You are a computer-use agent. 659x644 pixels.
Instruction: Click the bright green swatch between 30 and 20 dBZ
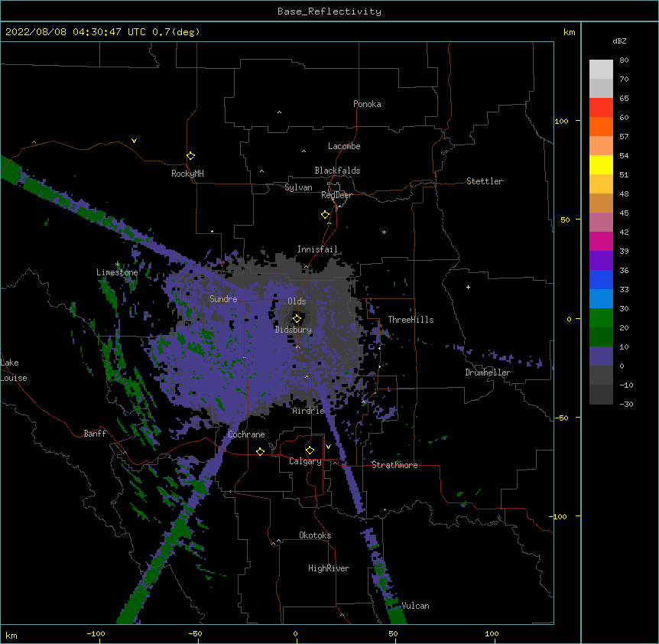601,318
